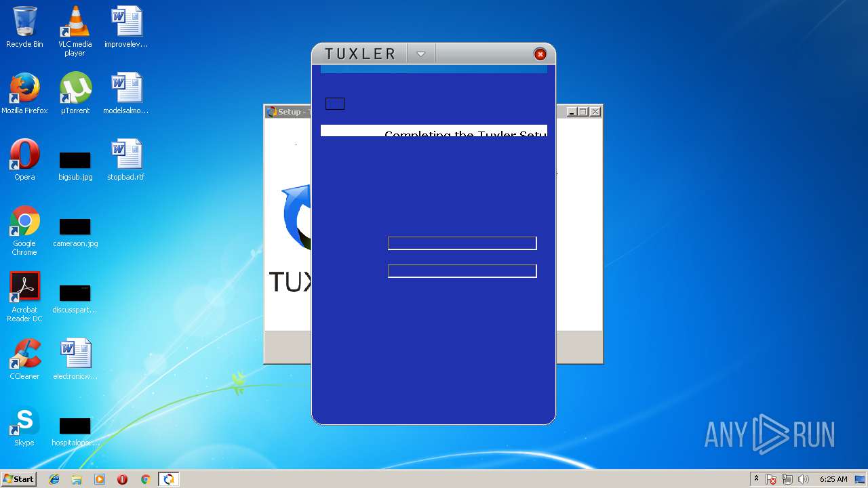Open Action Center flag tray icon
Image resolution: width=868 pixels, height=488 pixels.
tap(772, 479)
